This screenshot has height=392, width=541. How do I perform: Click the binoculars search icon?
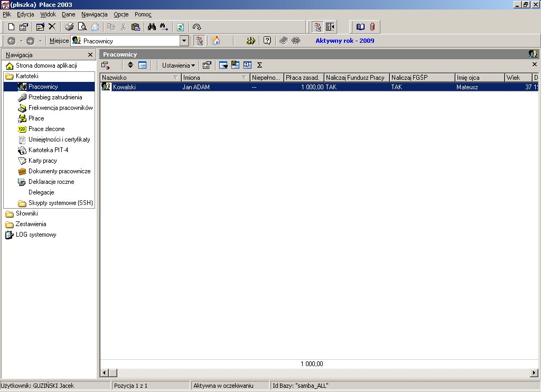point(152,27)
